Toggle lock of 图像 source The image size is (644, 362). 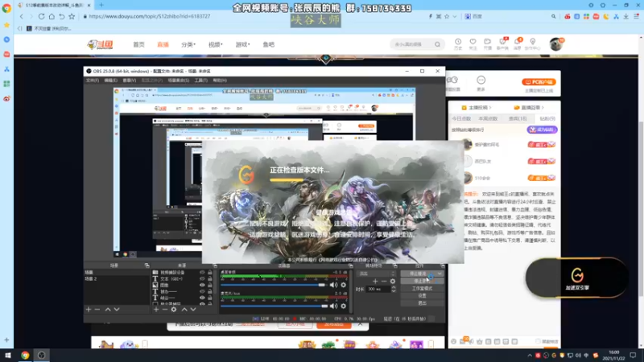210,285
